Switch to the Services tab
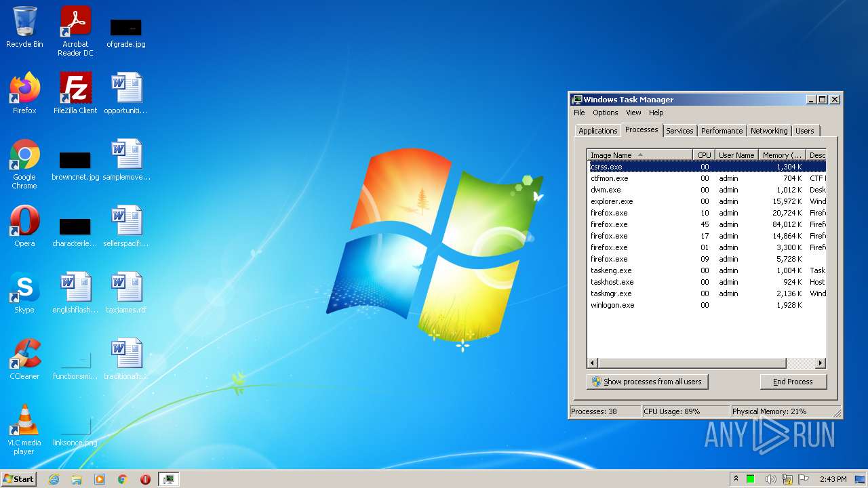Screen dimensions: 868x488 pos(679,131)
